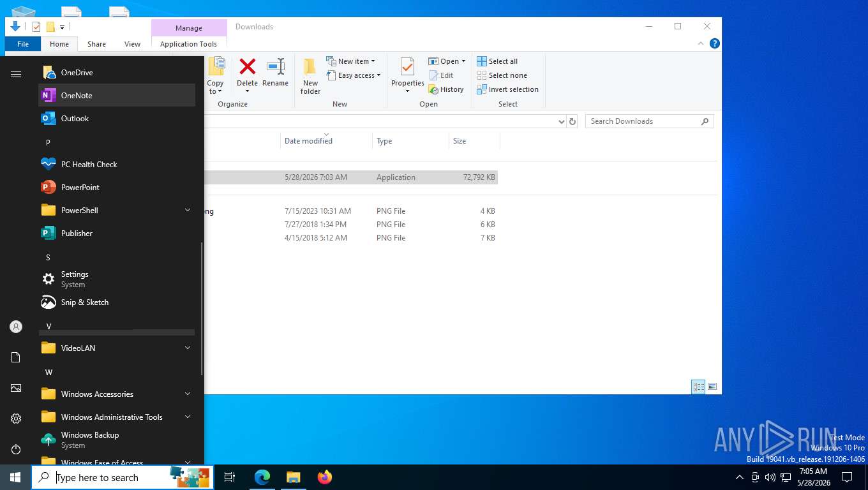Collapse the ribbon with chevron

701,43
